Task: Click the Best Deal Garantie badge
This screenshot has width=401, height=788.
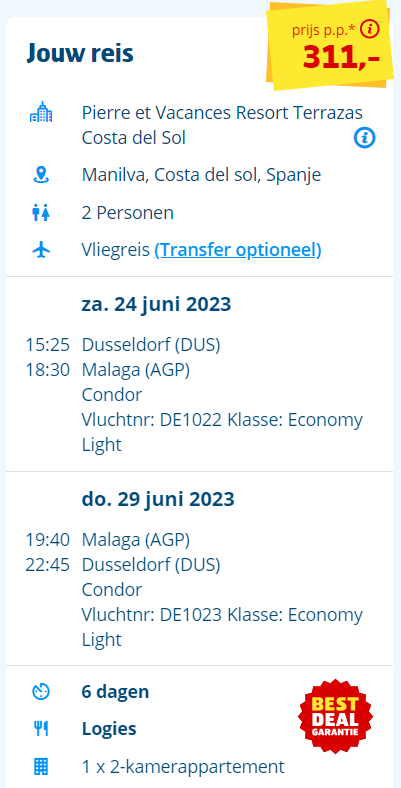Action: click(335, 716)
